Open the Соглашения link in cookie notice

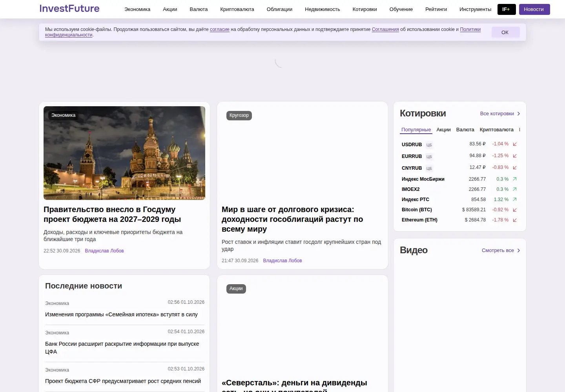coord(385,29)
